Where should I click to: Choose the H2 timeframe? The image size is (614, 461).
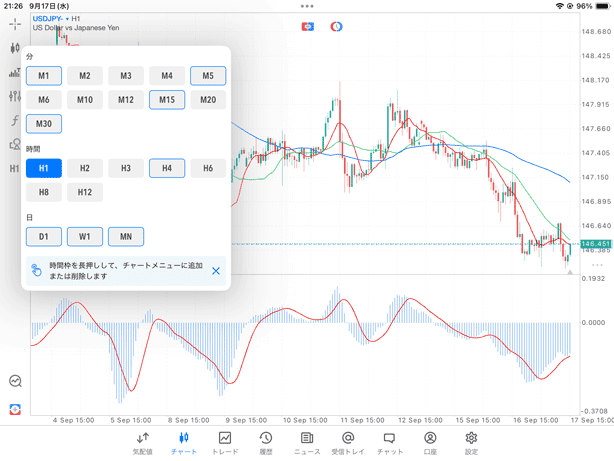click(x=85, y=168)
